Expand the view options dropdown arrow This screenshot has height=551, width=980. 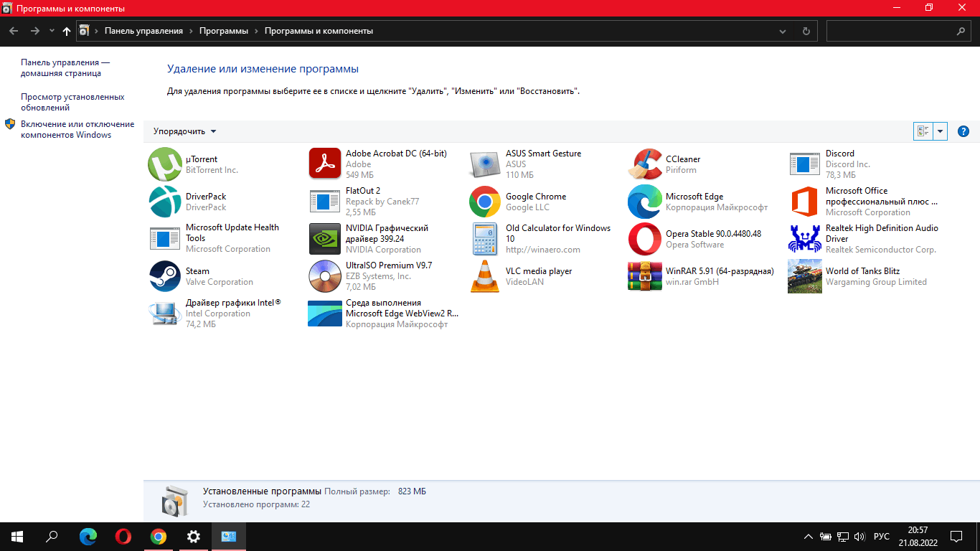pos(941,131)
